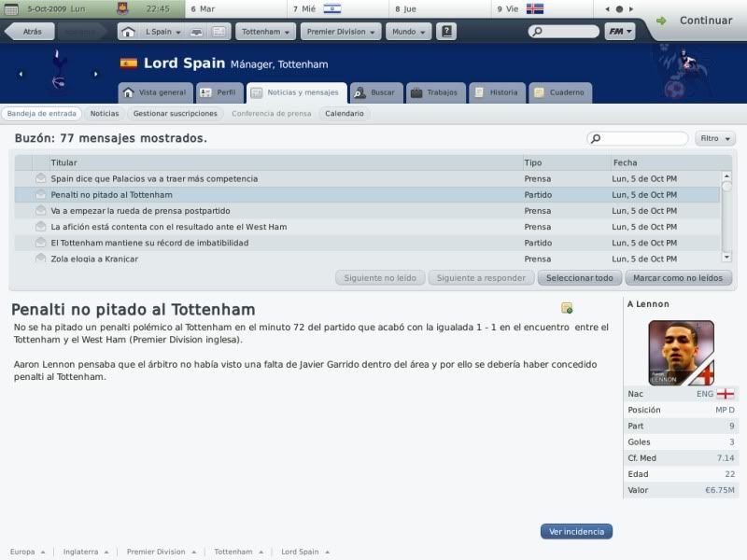Click the help book icon
The height and width of the screenshot is (560, 747).
pos(446,32)
